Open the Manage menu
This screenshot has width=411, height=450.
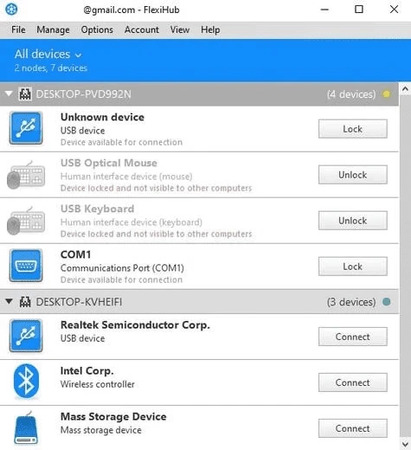click(53, 30)
